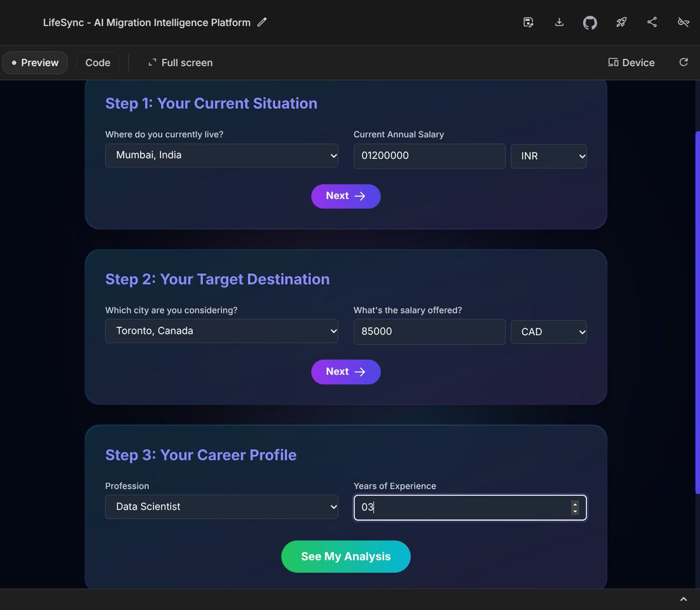Click the download icon in the top bar
Viewport: 700px width, 610px height.
(559, 22)
